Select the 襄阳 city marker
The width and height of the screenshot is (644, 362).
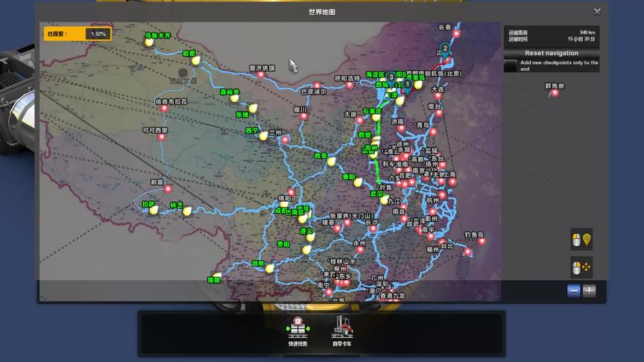tap(358, 182)
